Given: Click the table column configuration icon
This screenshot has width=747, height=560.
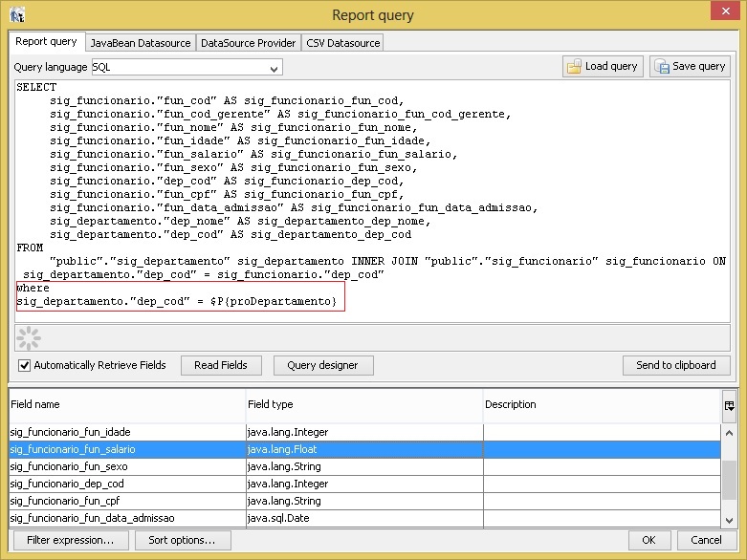Looking at the screenshot, I should point(729,405).
